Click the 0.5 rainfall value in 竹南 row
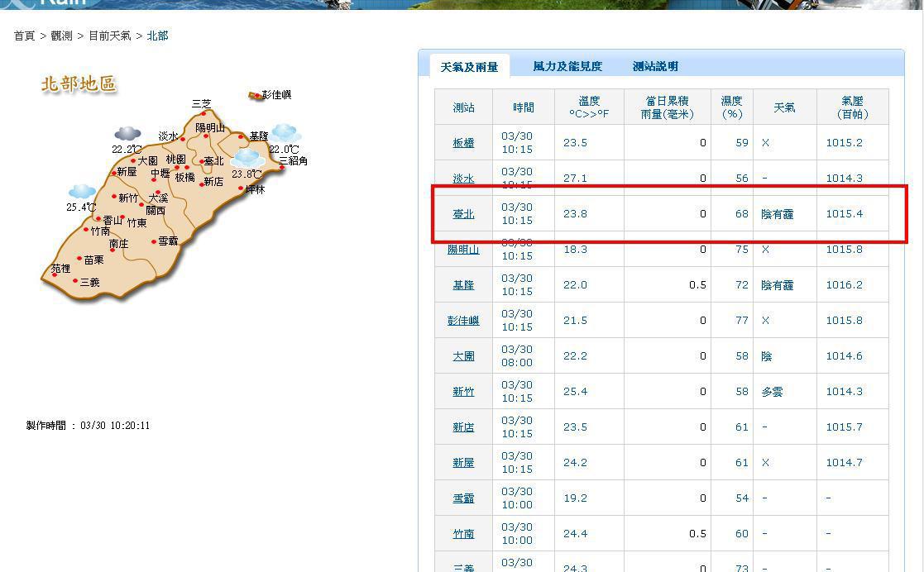 697,533
